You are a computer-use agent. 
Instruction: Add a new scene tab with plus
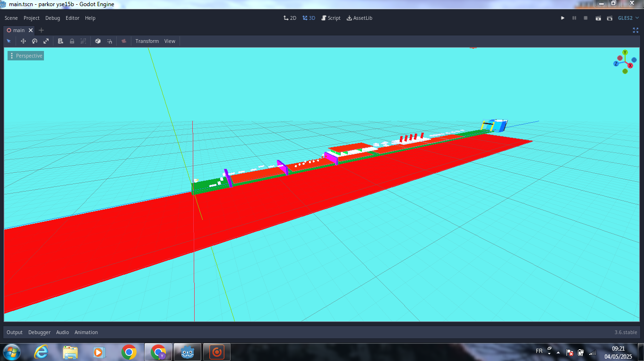(41, 30)
